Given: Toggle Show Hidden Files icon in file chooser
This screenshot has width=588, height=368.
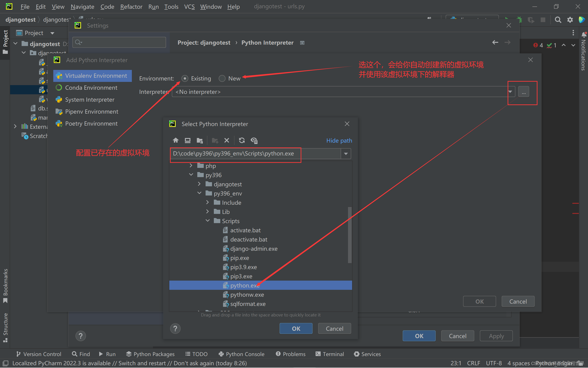Looking at the screenshot, I should [x=254, y=141].
